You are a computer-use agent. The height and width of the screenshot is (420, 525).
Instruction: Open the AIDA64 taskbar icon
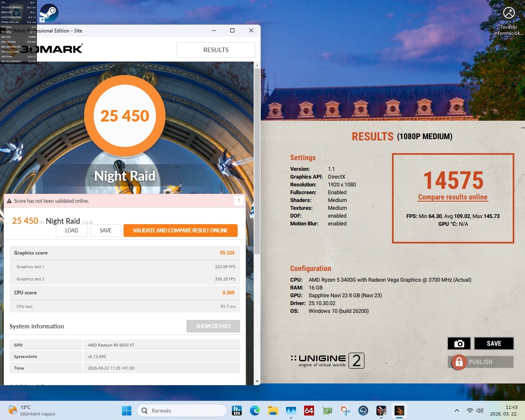pyautogui.click(x=309, y=411)
